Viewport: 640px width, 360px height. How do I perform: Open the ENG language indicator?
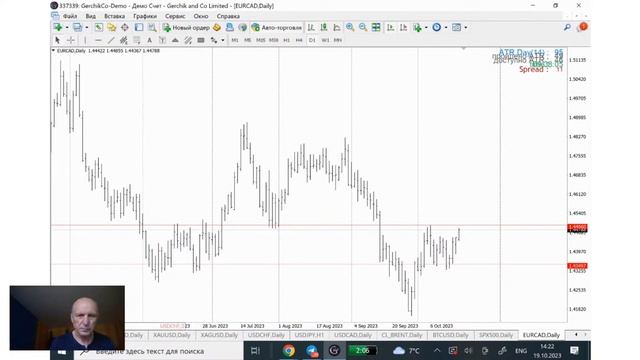click(521, 351)
